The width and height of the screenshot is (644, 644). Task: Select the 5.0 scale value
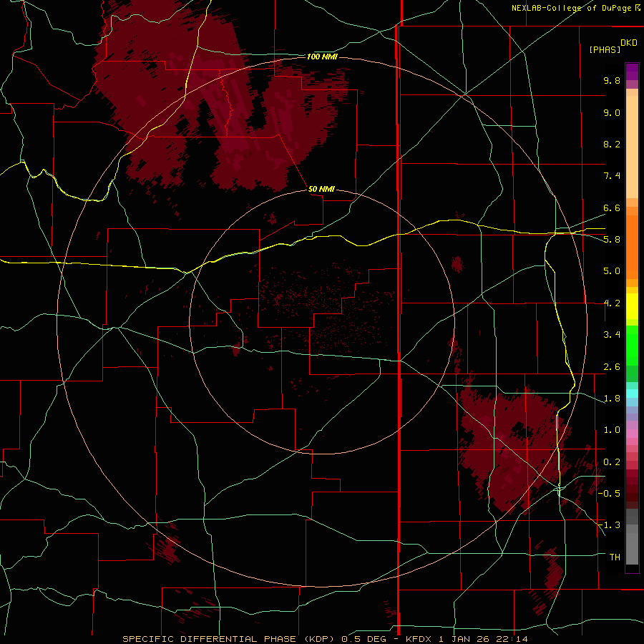coord(612,271)
